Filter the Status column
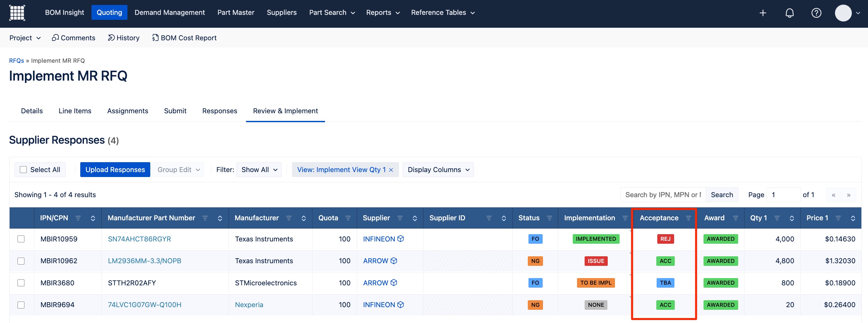The width and height of the screenshot is (868, 323). coord(550,218)
